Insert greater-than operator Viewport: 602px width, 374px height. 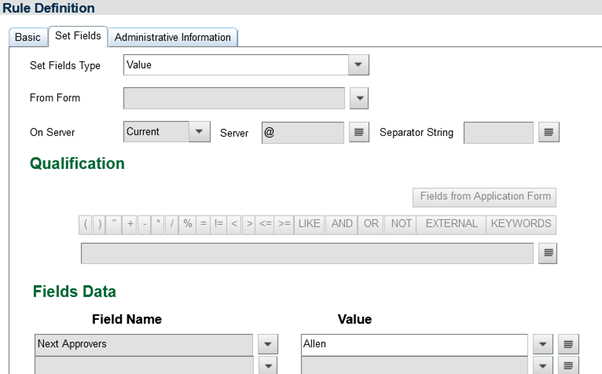(249, 225)
